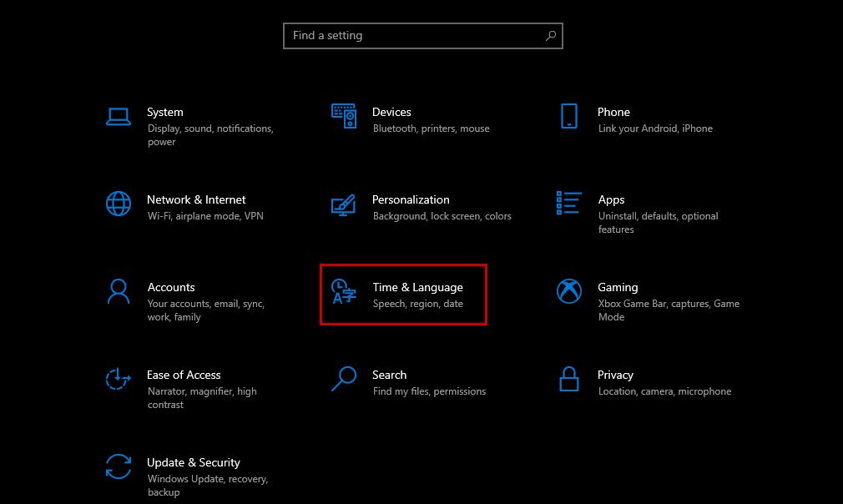Click the Devices keyboard and speaker icon
The height and width of the screenshot is (504, 843).
click(x=344, y=116)
